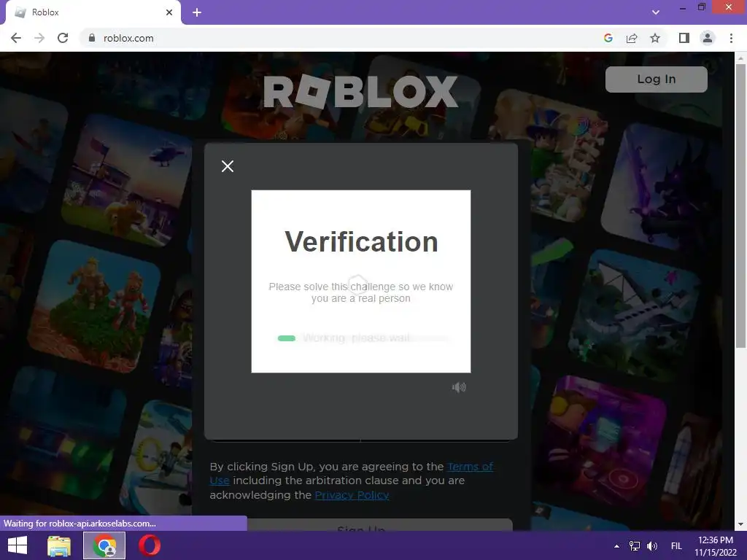
Task: Go back using the browser back arrow
Action: point(16,38)
